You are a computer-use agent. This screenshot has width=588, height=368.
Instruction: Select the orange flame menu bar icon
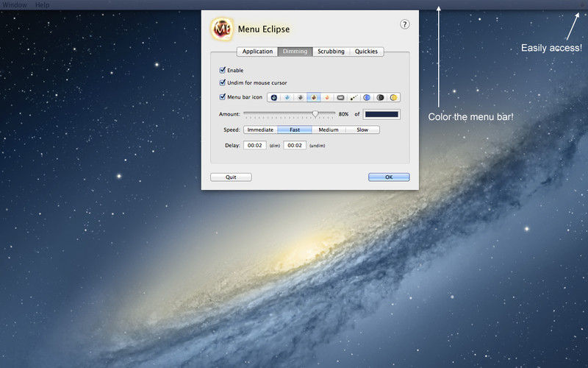click(326, 97)
